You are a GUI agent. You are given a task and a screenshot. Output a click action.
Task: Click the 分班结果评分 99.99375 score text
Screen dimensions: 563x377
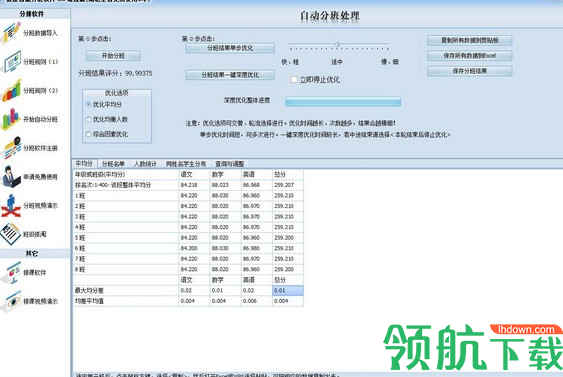(115, 73)
